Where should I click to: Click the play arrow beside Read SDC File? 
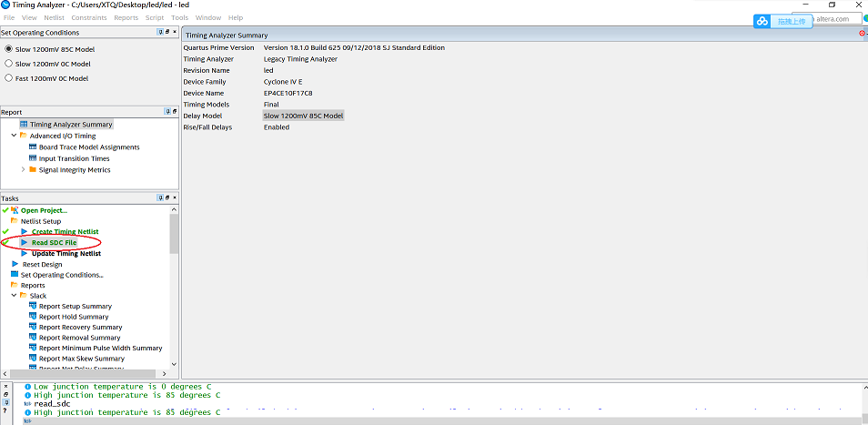24,242
